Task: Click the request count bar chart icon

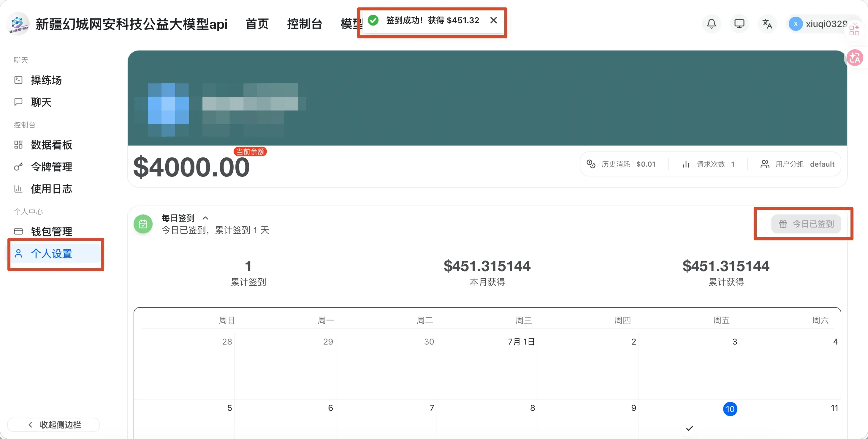Action: point(686,164)
